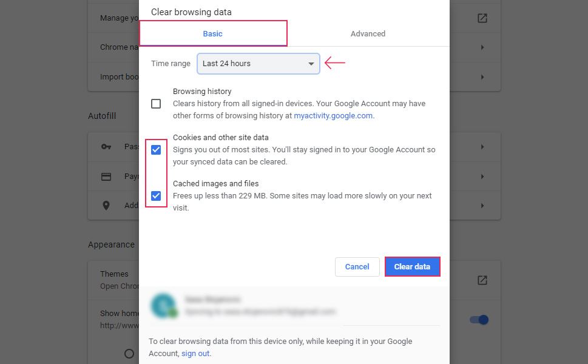This screenshot has width=588, height=364.
Task: Click the credit card icon in Autofill
Action: point(106,177)
